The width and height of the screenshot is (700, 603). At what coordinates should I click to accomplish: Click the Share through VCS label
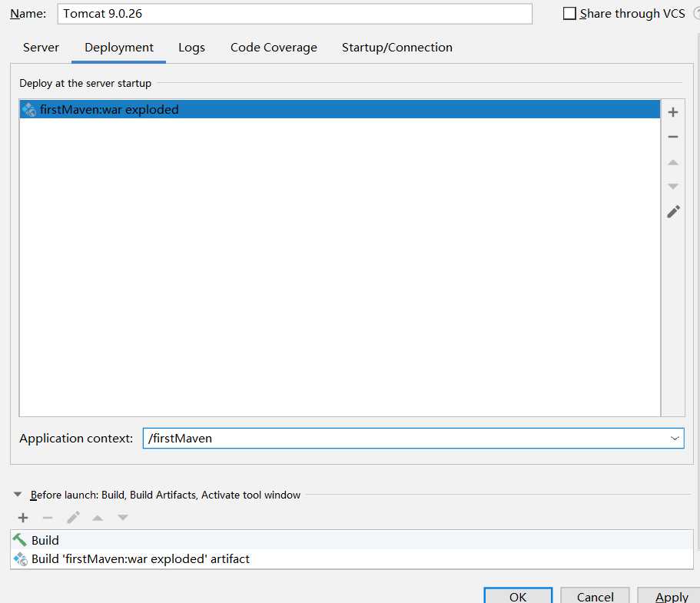[x=632, y=14]
